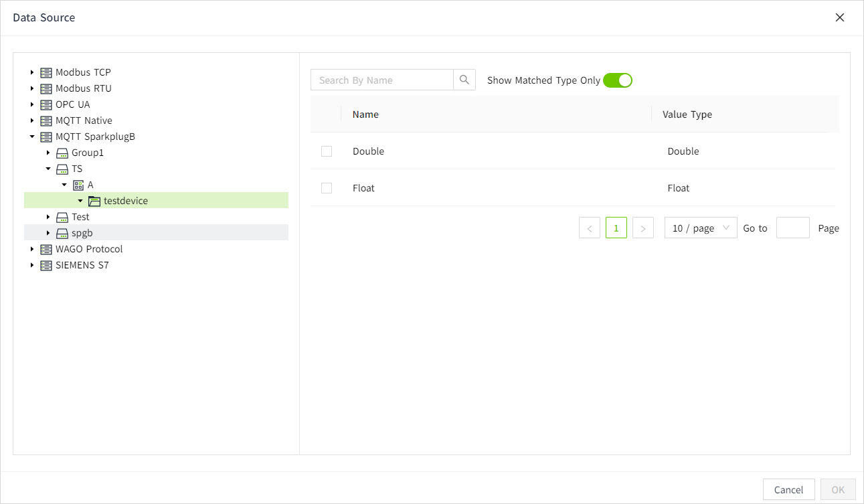Click page 1 pagination button
This screenshot has width=864, height=504.
click(616, 228)
